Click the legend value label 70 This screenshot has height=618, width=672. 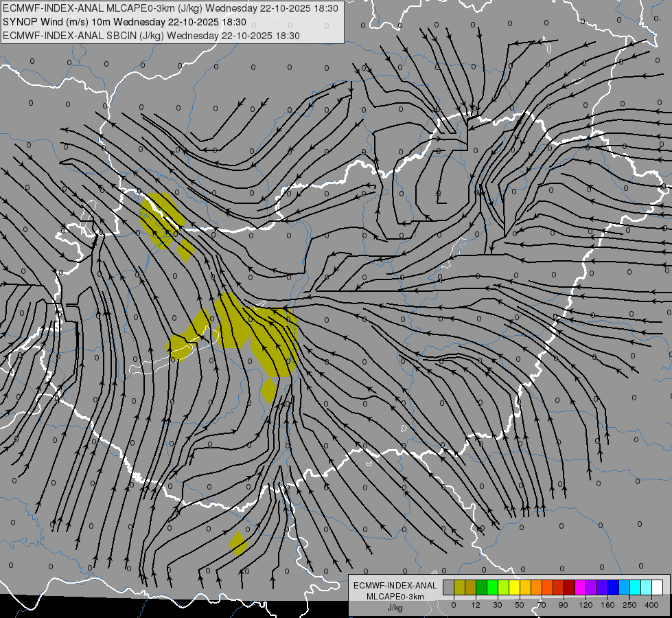(x=542, y=605)
